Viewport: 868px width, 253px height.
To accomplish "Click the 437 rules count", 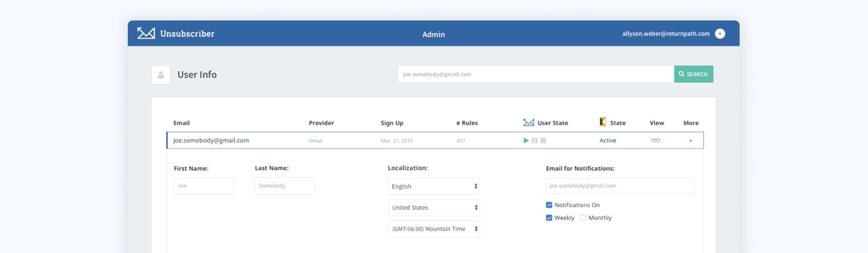I will click(461, 140).
